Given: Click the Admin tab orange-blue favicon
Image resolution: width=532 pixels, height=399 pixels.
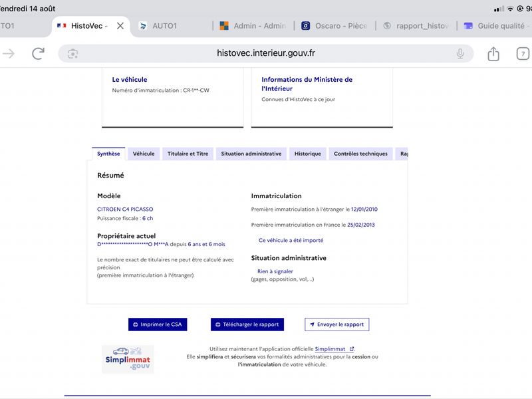Looking at the screenshot, I should pos(224,26).
